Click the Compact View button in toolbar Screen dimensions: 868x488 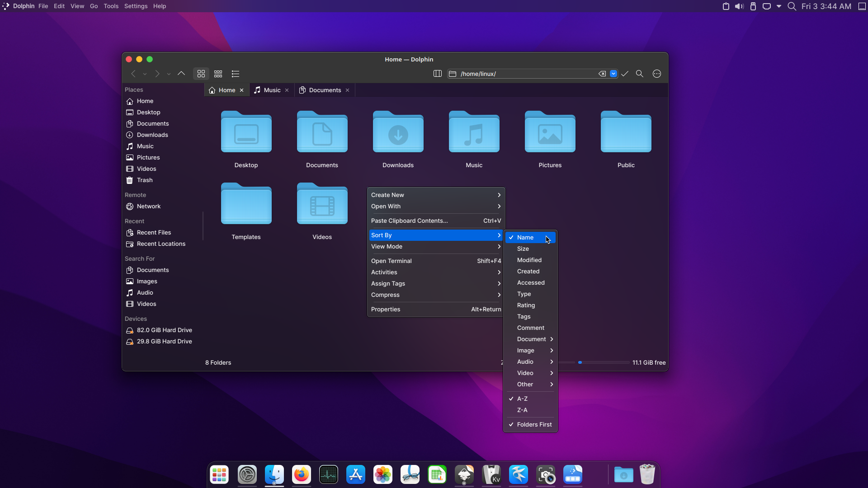[218, 73]
